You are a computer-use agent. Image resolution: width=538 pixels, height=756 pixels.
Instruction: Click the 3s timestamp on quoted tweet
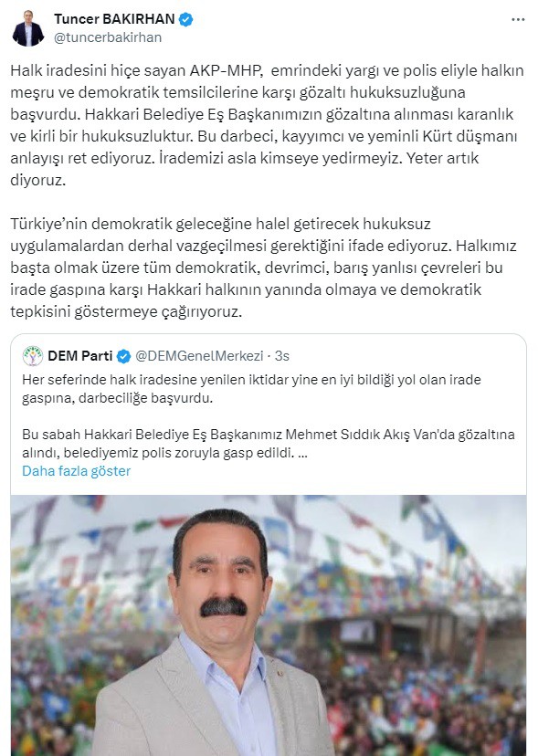(281, 356)
